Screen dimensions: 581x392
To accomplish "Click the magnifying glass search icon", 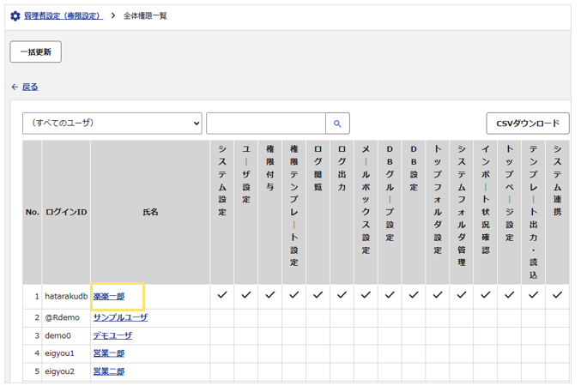I will (x=337, y=124).
